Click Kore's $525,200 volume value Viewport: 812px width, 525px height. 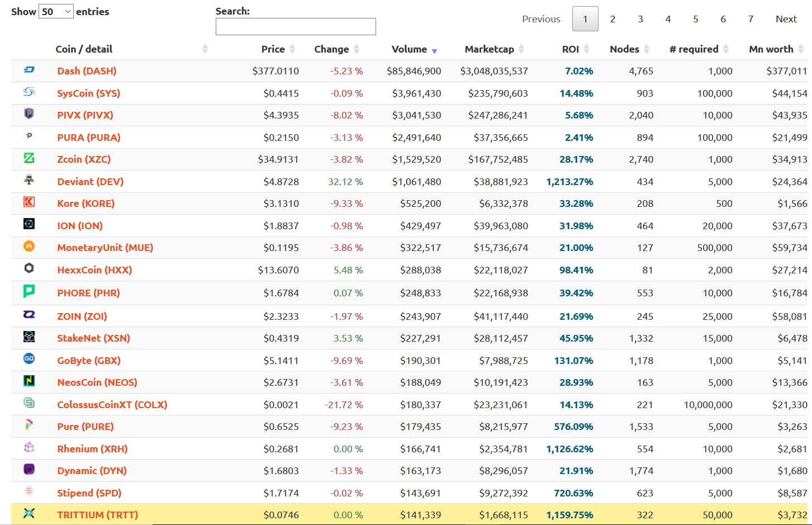(420, 204)
